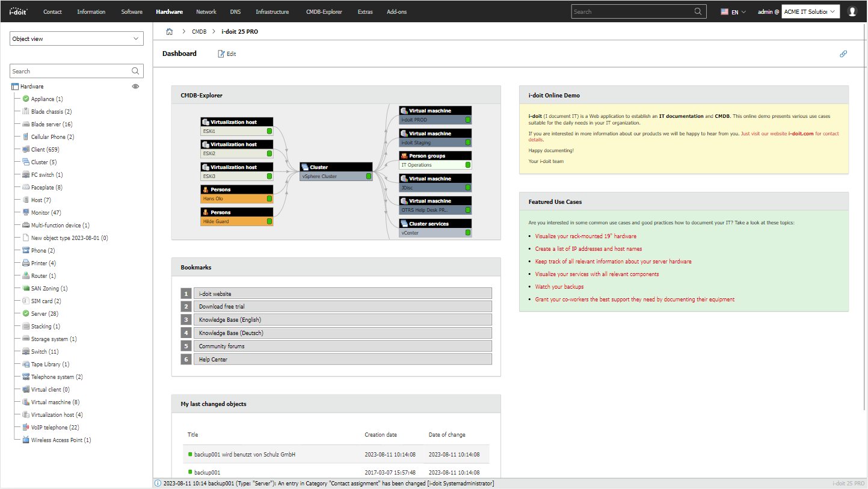Open the Contact menu

click(x=52, y=11)
